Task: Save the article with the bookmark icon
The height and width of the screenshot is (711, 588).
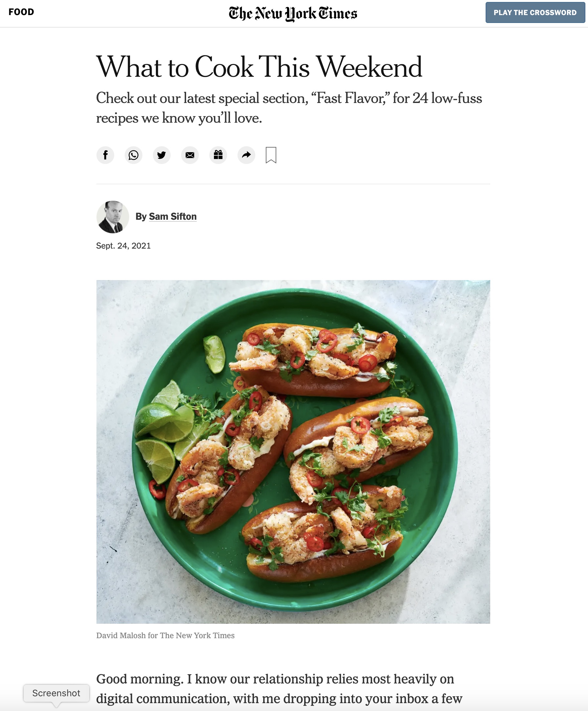Action: click(271, 155)
